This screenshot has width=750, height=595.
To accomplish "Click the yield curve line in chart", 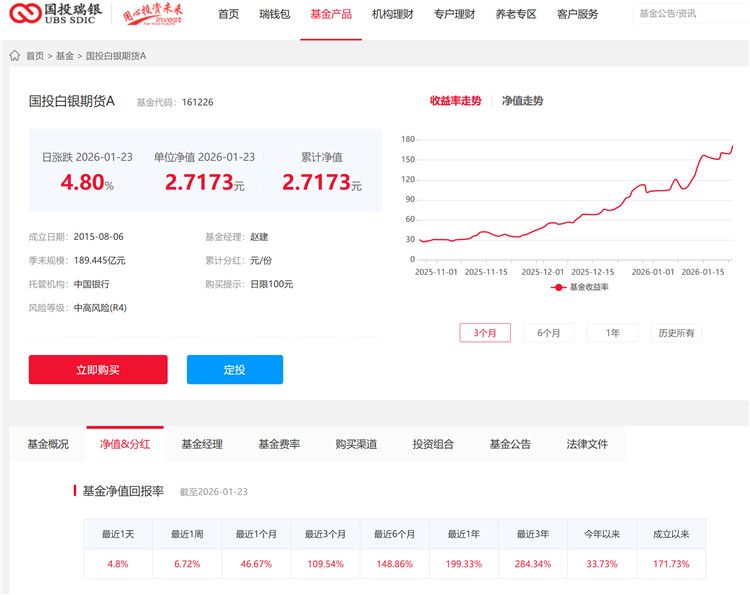I will click(x=600, y=212).
